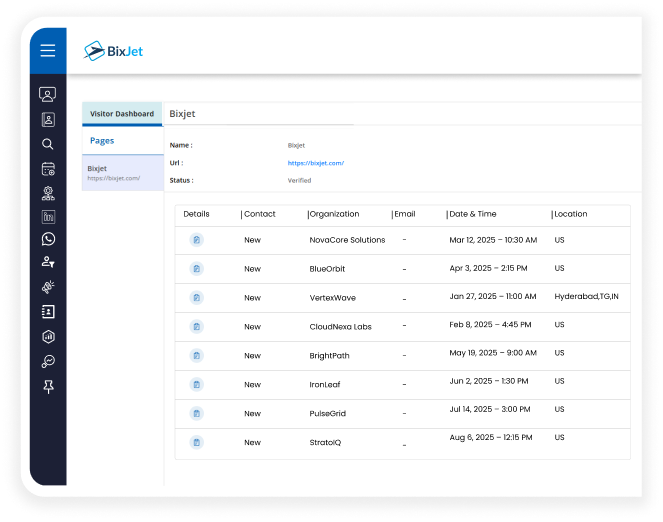This screenshot has height=522, width=663.
Task: Click the LinkedIn icon in sidebar
Action: [x=48, y=215]
